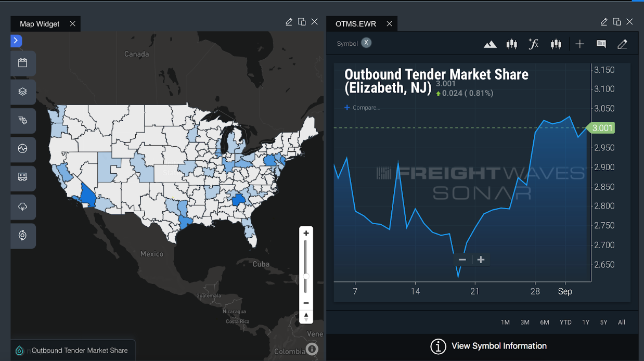The image size is (644, 361).
Task: Click the Sep label on the date axis
Action: (565, 291)
